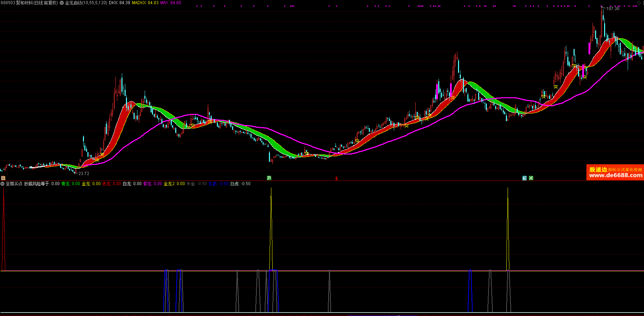Click the DKX 84.39 value label

[x=119, y=3]
